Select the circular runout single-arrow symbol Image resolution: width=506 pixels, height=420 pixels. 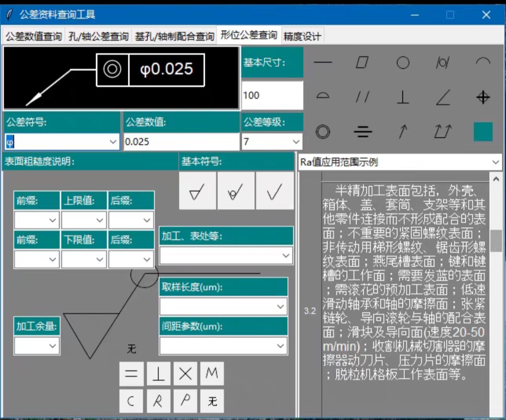402,131
